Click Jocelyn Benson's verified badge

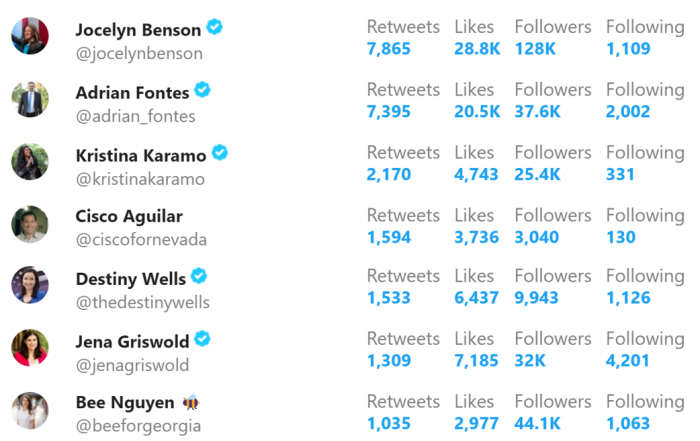(214, 27)
